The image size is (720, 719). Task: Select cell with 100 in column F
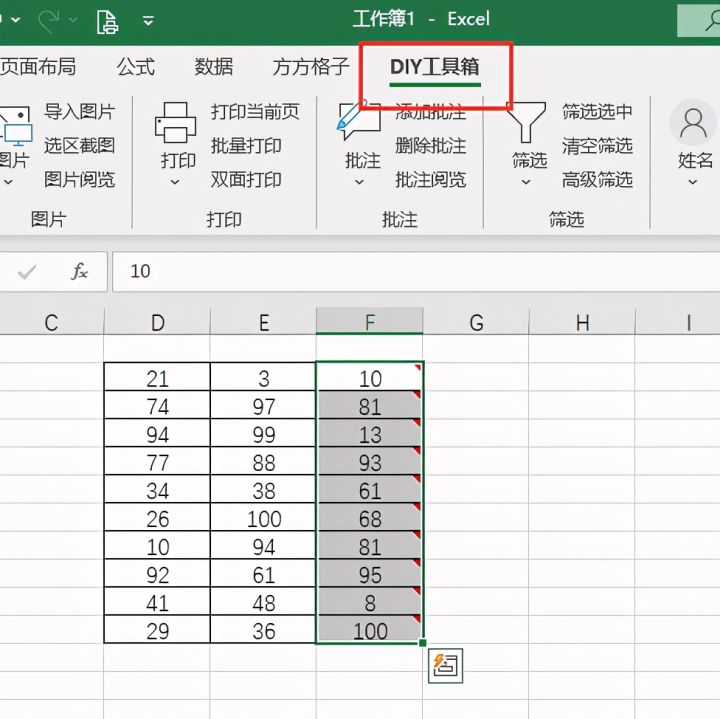point(370,629)
